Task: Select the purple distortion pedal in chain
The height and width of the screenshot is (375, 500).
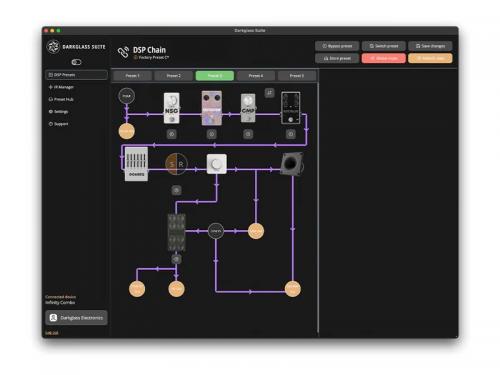Action: pyautogui.click(x=212, y=108)
